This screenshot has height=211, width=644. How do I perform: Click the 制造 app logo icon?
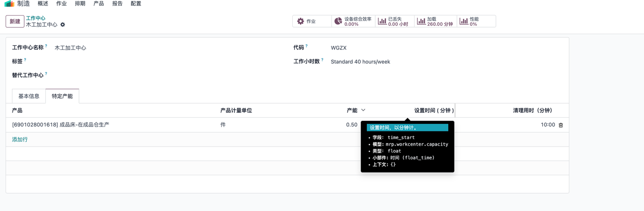[10, 4]
